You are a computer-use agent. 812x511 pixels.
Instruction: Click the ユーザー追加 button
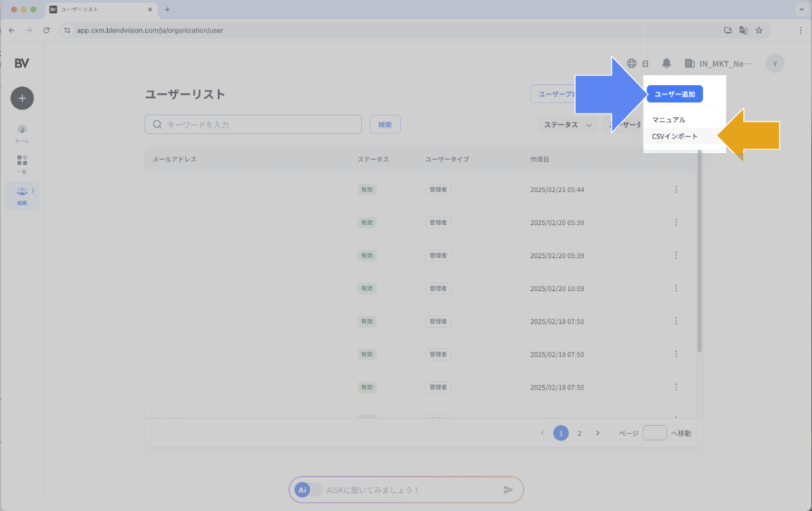pyautogui.click(x=675, y=94)
